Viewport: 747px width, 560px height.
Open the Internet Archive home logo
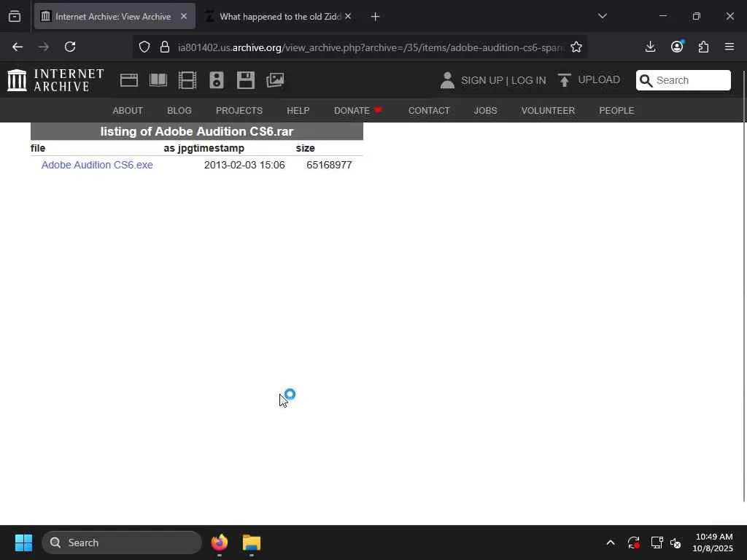pos(55,80)
